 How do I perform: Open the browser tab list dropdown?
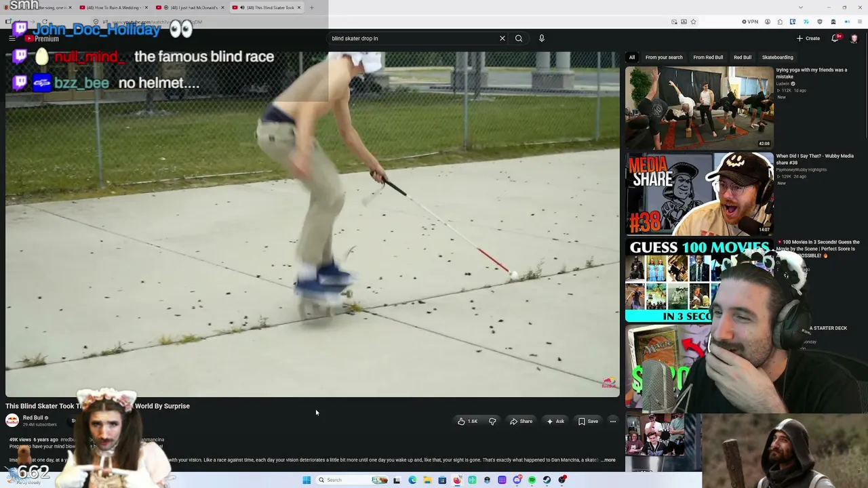[x=801, y=7]
